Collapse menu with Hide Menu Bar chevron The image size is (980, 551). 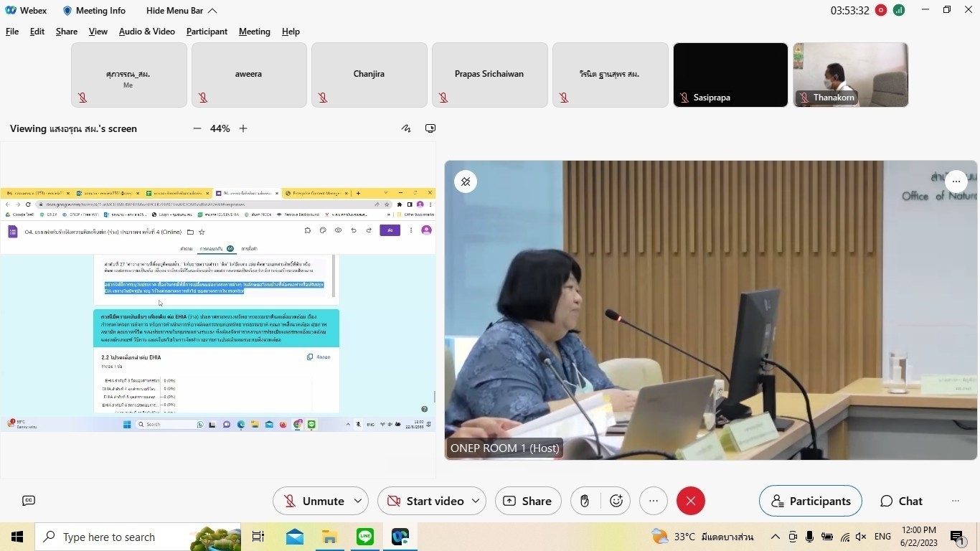pyautogui.click(x=212, y=11)
